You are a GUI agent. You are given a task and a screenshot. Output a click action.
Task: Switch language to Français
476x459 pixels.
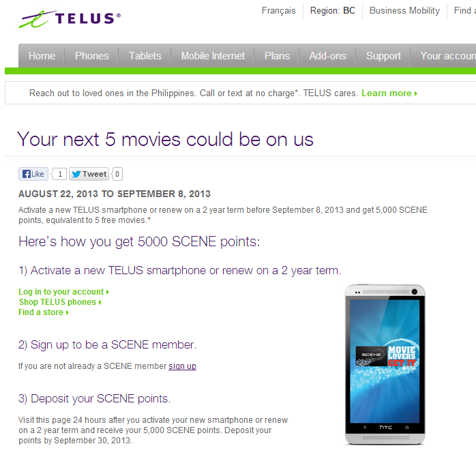[279, 11]
